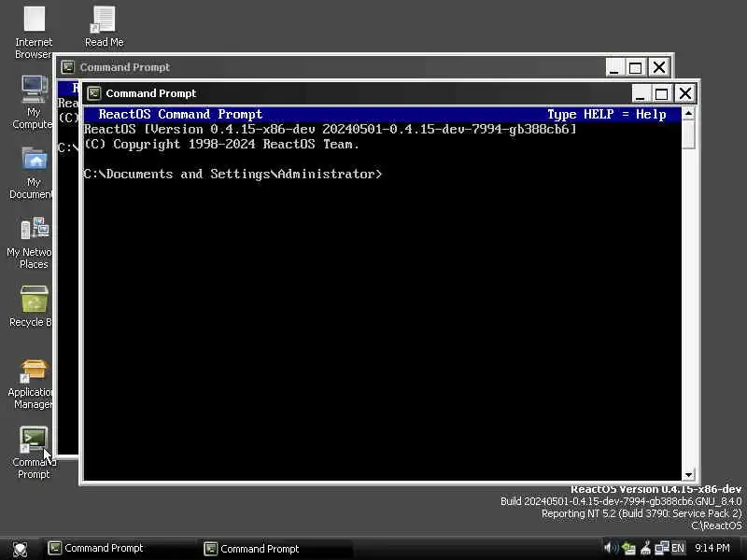Select the Recycle Bin icon
The width and height of the screenshot is (747, 560).
(35, 299)
